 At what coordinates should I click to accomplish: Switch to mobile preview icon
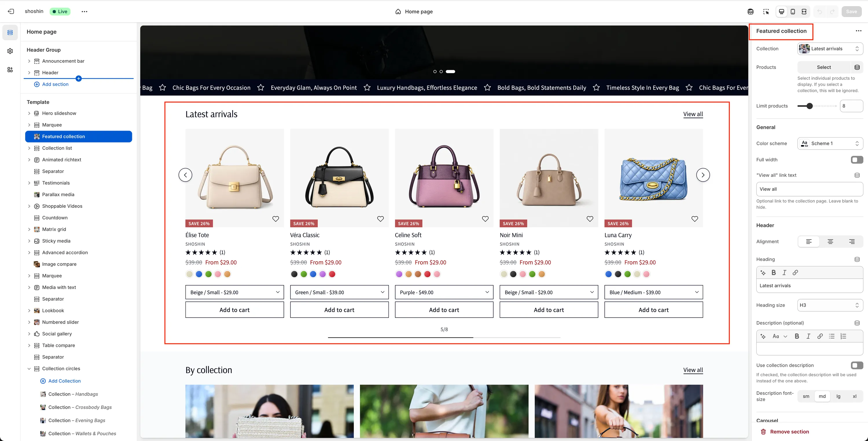792,12
